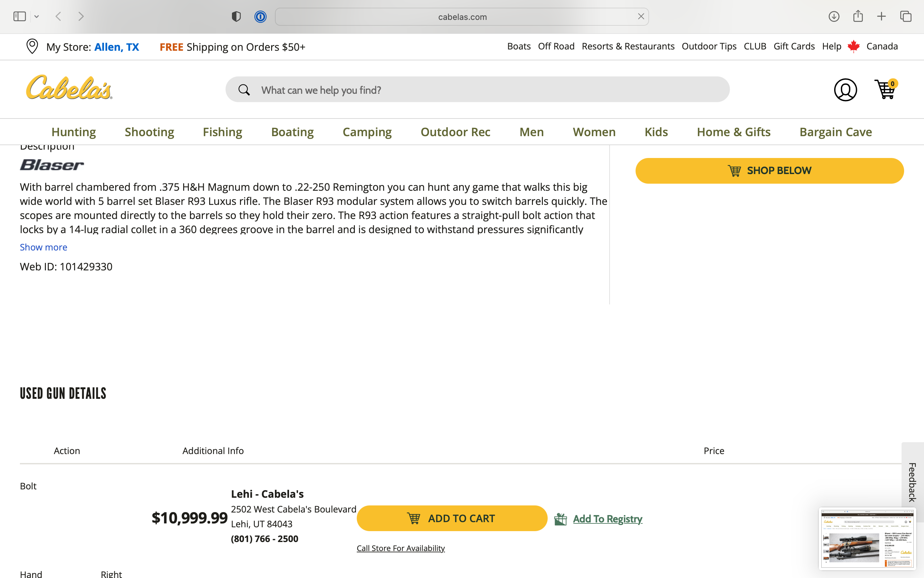Viewport: 924px width, 578px height.
Task: Open the sidebar options chevron
Action: point(37,16)
